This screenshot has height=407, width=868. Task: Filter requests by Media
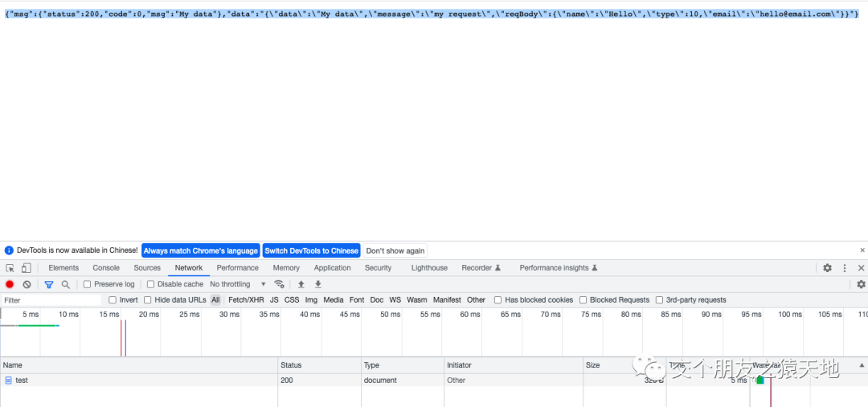[x=334, y=299]
